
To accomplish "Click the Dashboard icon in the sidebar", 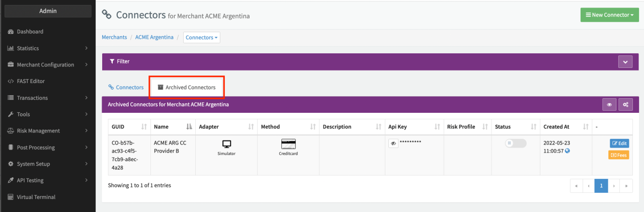I will pyautogui.click(x=11, y=32).
